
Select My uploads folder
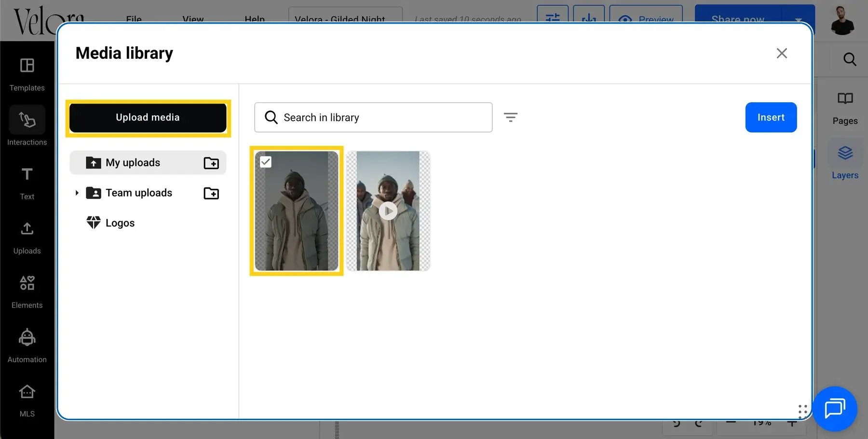[148, 162]
